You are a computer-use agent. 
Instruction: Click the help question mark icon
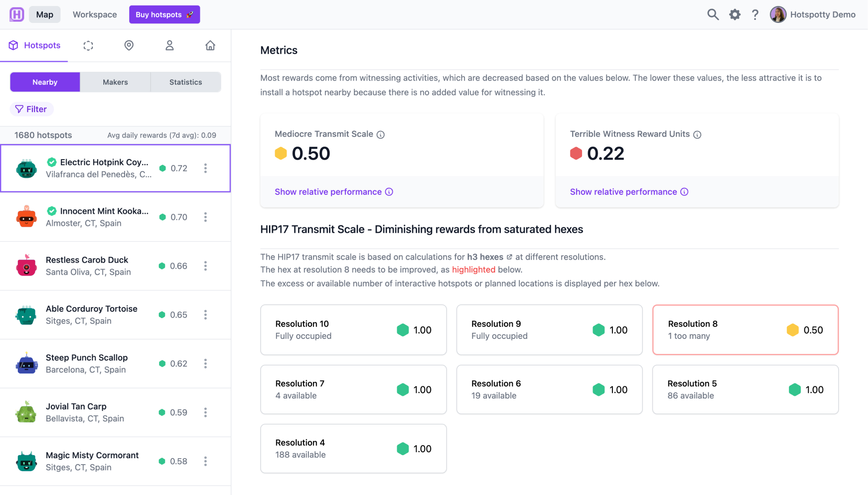click(x=755, y=15)
